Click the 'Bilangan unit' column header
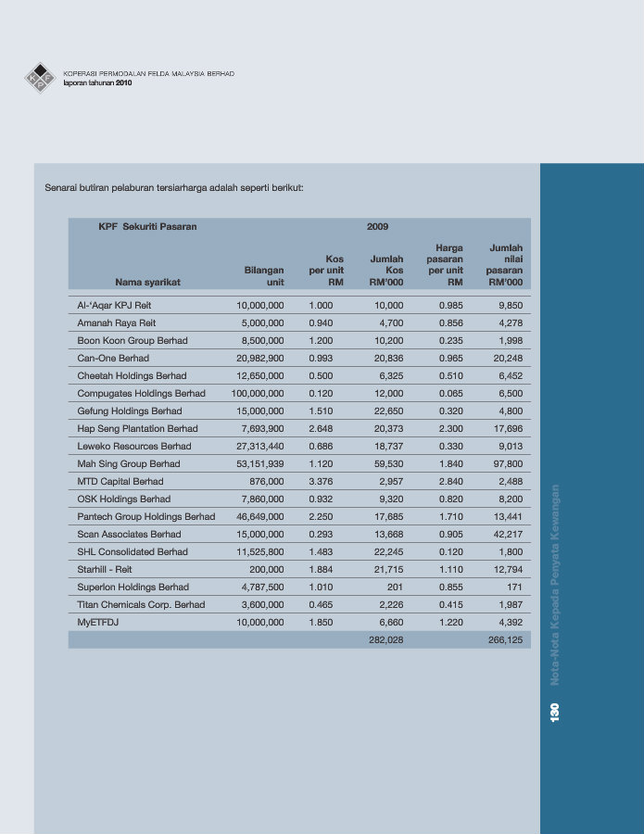The height and width of the screenshot is (834, 644). point(264,275)
